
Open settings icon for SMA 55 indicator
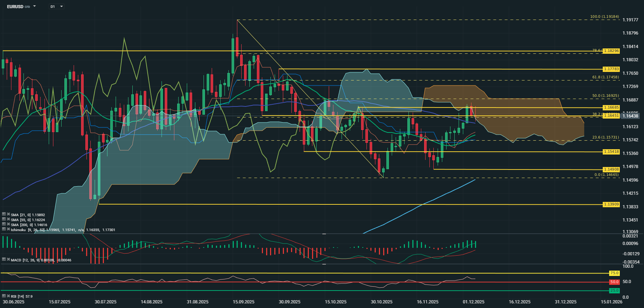coord(4,220)
